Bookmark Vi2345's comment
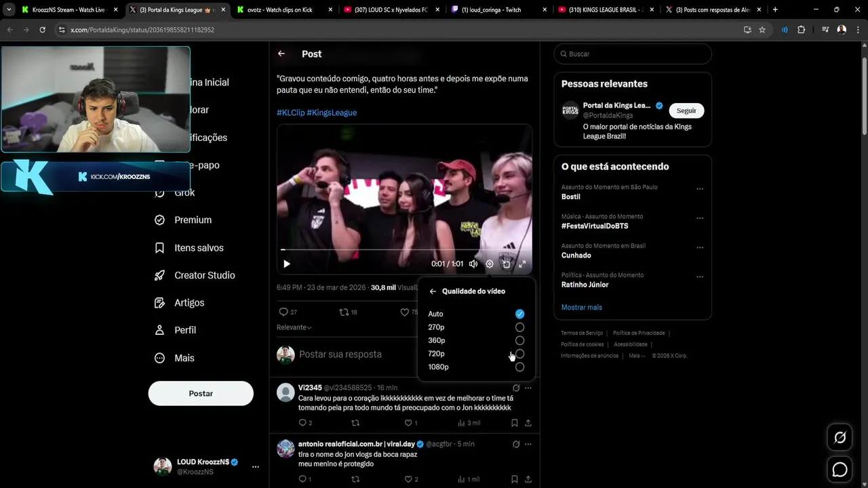 tap(515, 423)
